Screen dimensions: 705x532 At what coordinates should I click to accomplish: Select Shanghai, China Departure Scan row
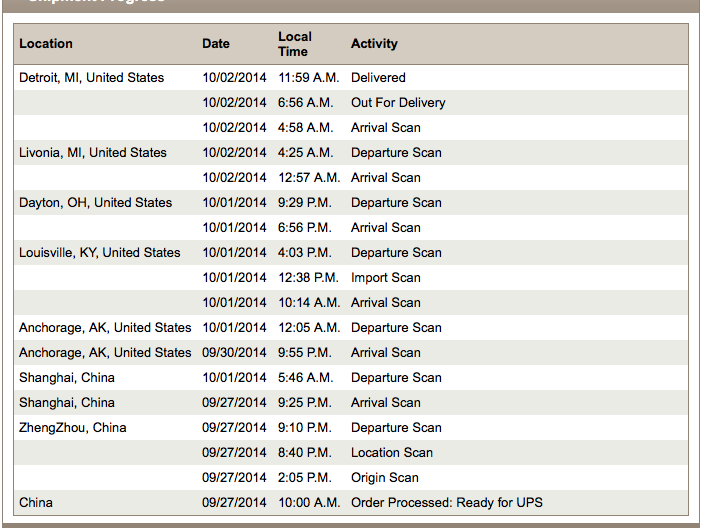tap(351, 377)
